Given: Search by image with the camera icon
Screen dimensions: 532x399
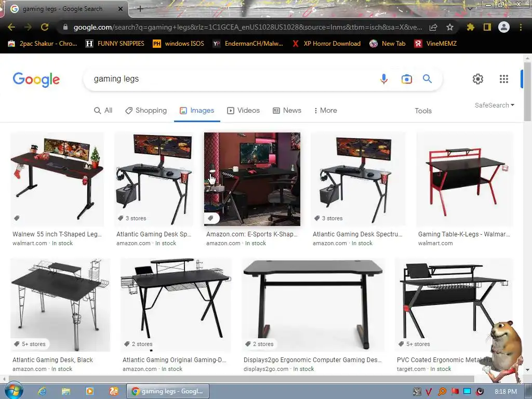Looking at the screenshot, I should pos(406,79).
